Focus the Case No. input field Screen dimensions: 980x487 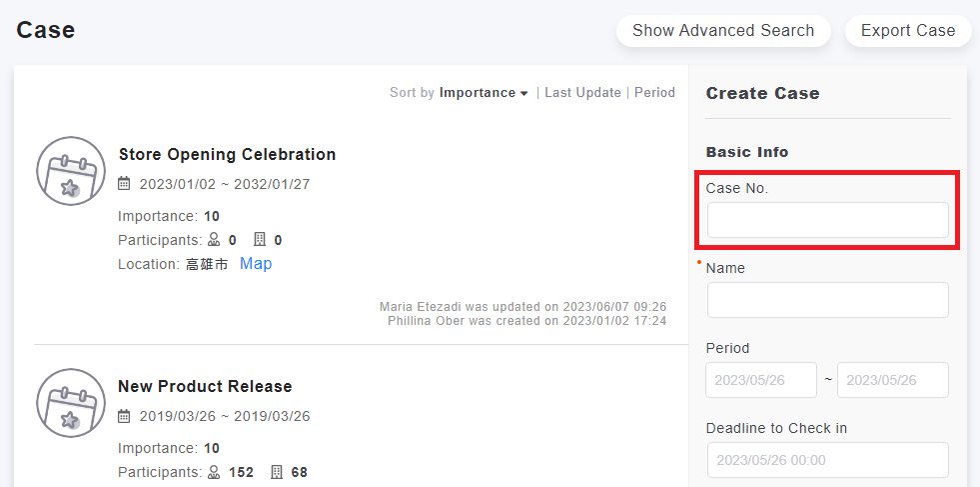827,220
